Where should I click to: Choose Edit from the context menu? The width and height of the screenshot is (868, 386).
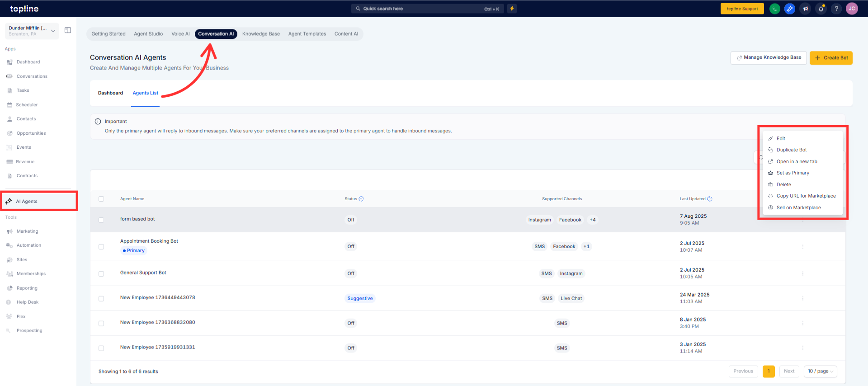802,139
